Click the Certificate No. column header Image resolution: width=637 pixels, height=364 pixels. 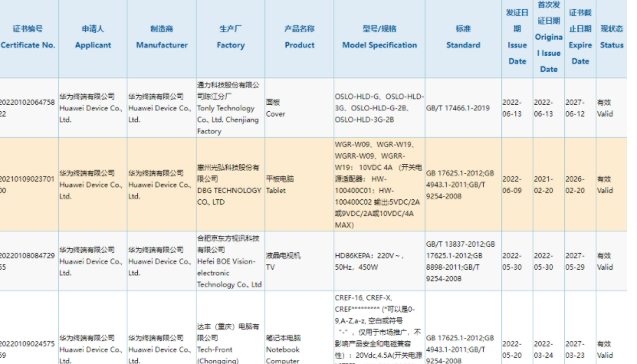pyautogui.click(x=28, y=38)
